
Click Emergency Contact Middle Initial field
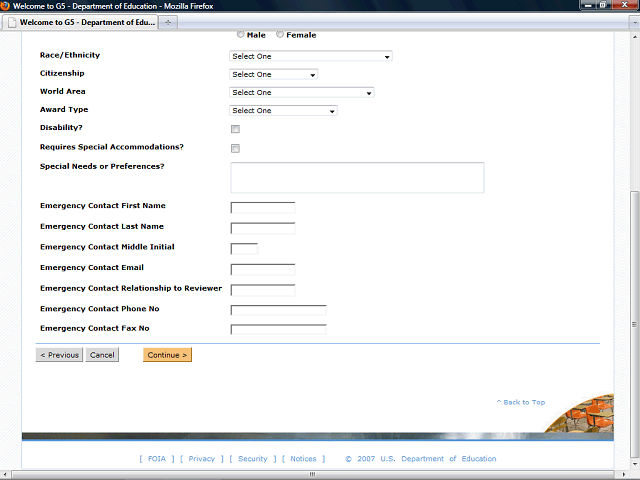point(244,249)
